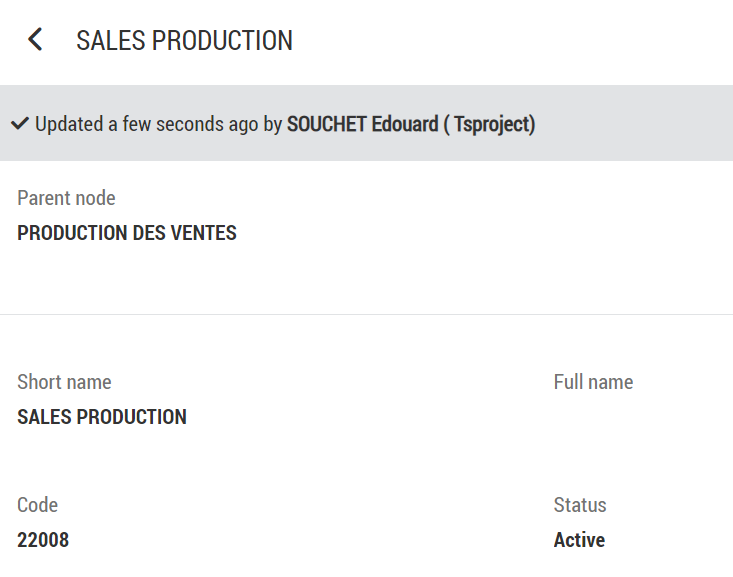
Task: Click the Status label
Action: click(x=580, y=505)
